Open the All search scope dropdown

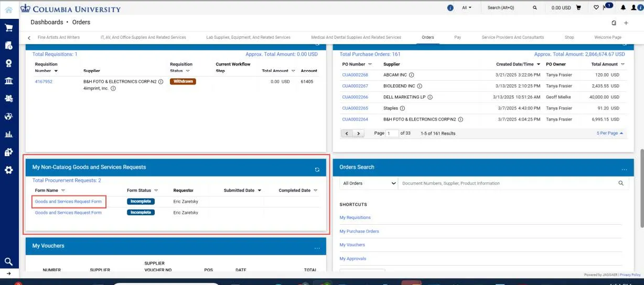coord(467,8)
